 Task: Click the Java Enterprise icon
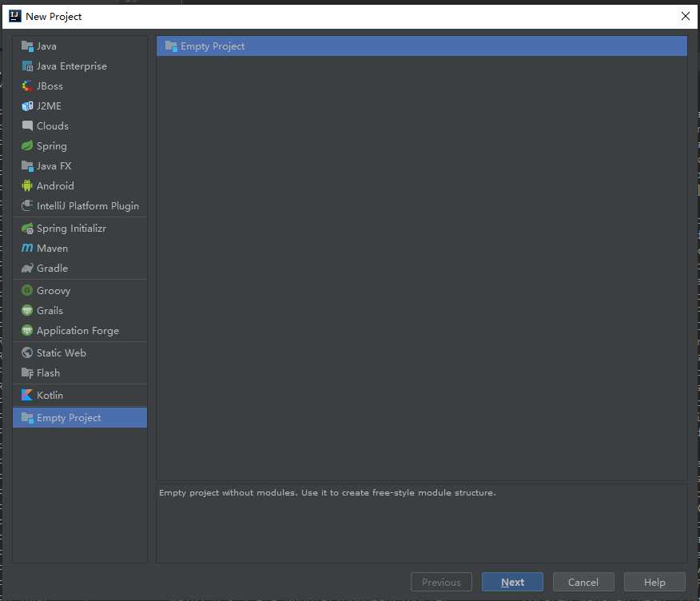pos(27,66)
